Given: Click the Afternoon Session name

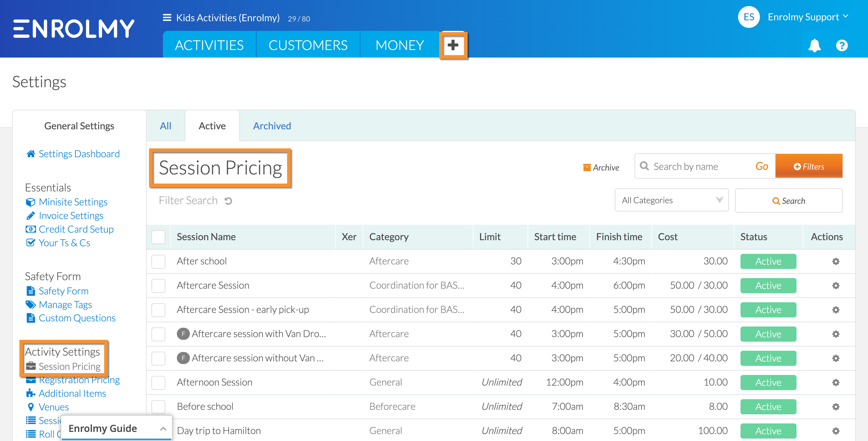Looking at the screenshot, I should pos(214,382).
